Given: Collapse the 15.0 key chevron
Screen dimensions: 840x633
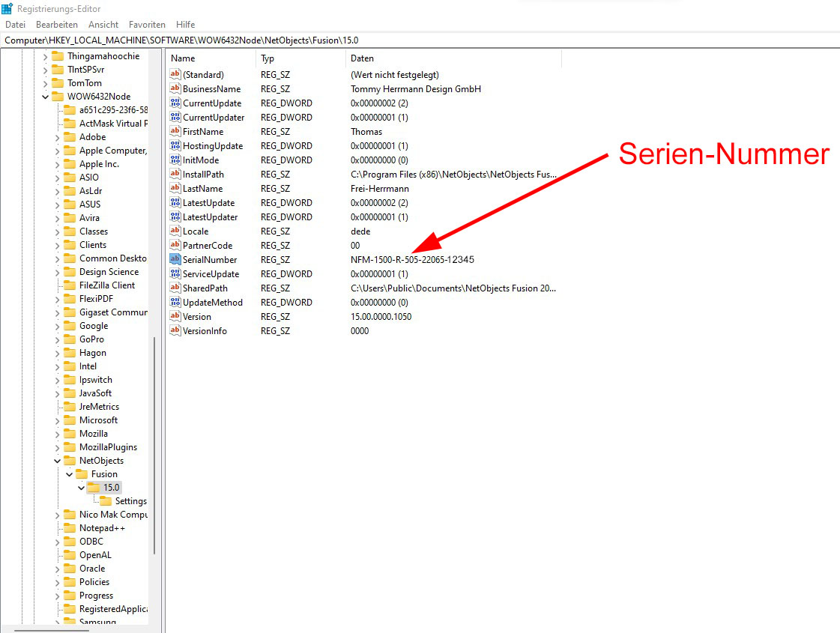Looking at the screenshot, I should [x=81, y=488].
